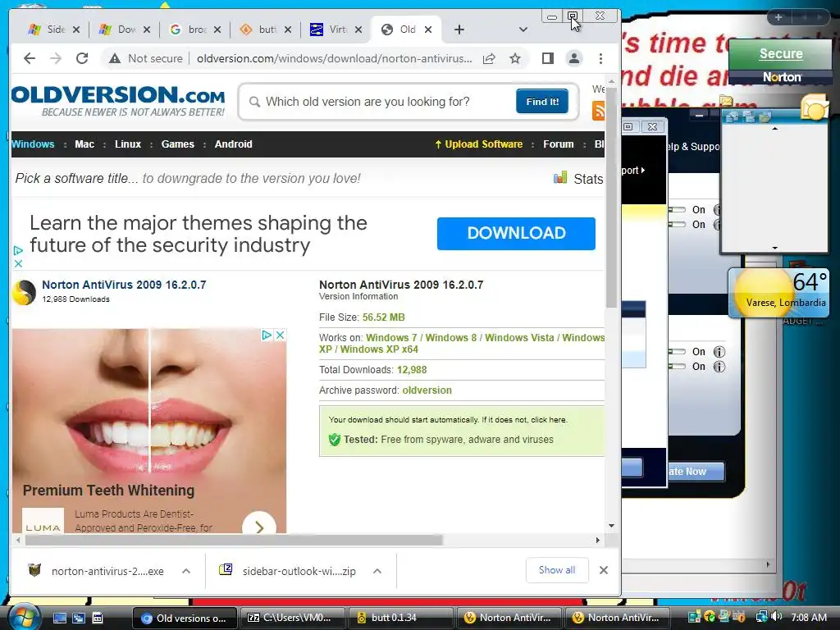Click first info icon in Norton window's upper group
This screenshot has width=840, height=630.
pyautogui.click(x=717, y=210)
